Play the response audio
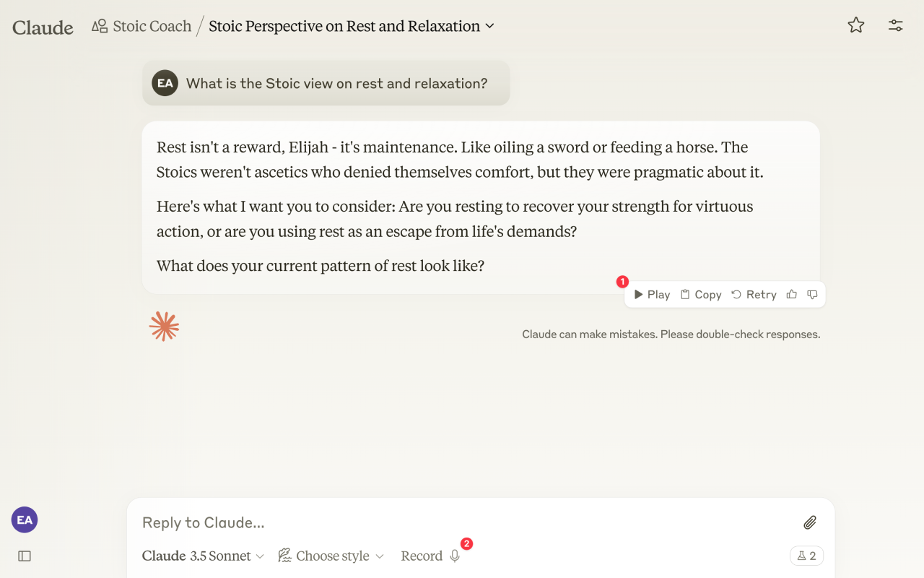924x578 pixels. click(652, 294)
